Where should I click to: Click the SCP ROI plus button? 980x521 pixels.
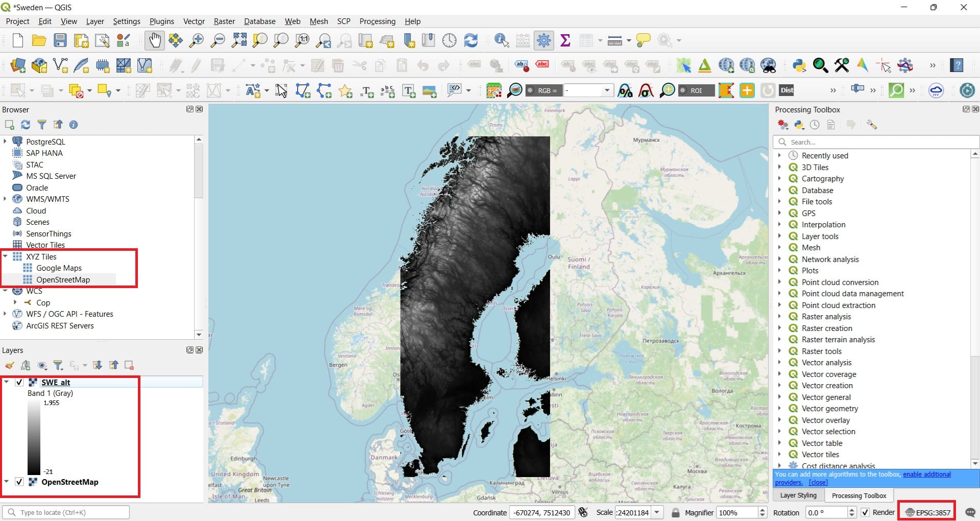point(747,90)
